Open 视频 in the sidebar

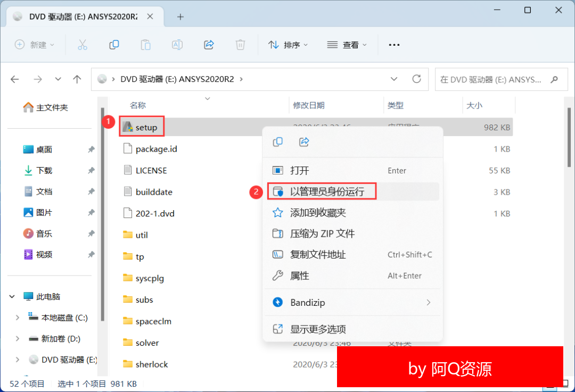(38, 254)
